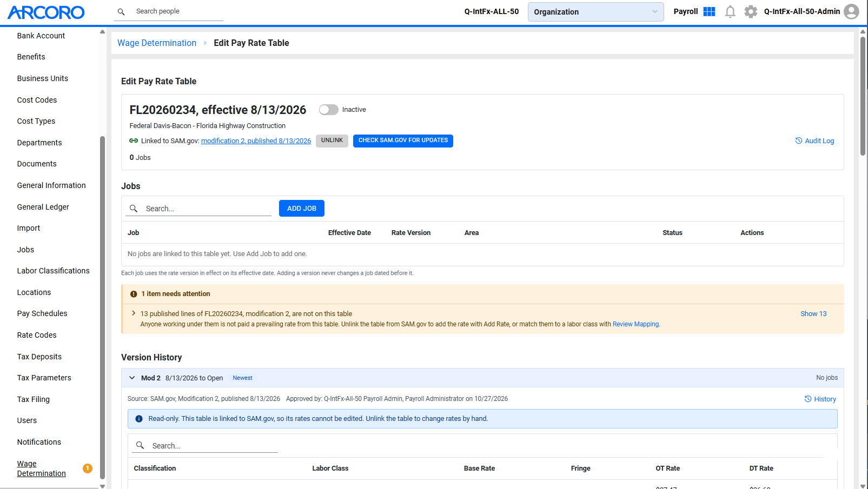
Task: Open the Audit Log link
Action: (819, 141)
